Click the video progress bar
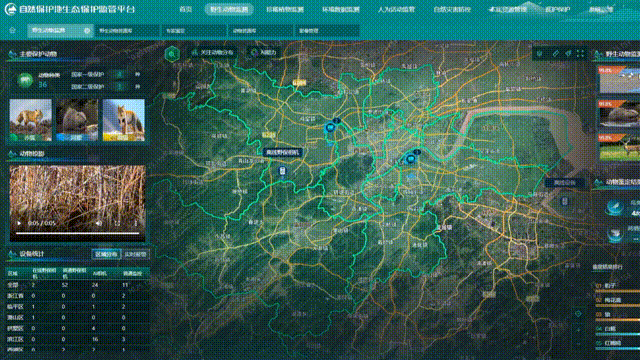The image size is (640, 360). (78, 233)
